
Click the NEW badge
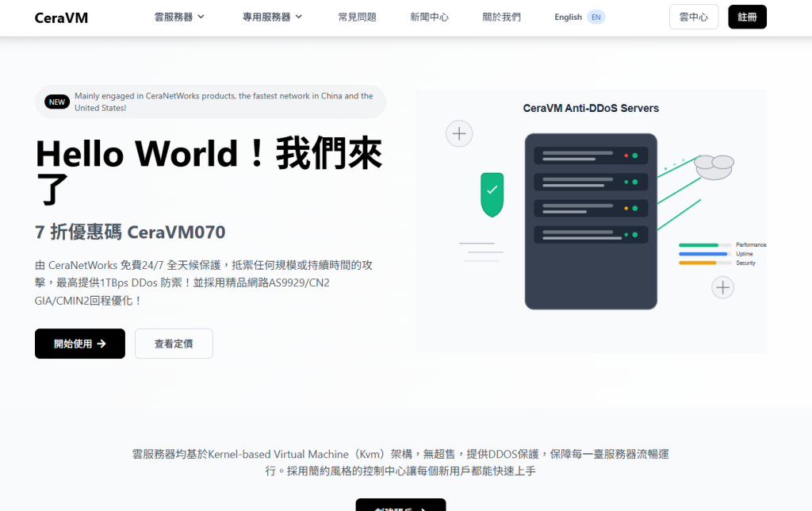click(x=57, y=102)
